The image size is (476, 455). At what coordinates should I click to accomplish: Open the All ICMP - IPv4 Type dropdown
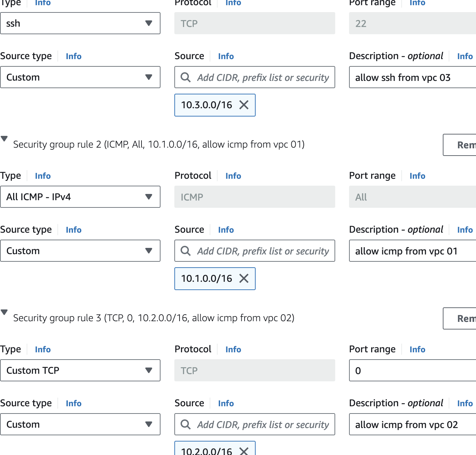80,197
